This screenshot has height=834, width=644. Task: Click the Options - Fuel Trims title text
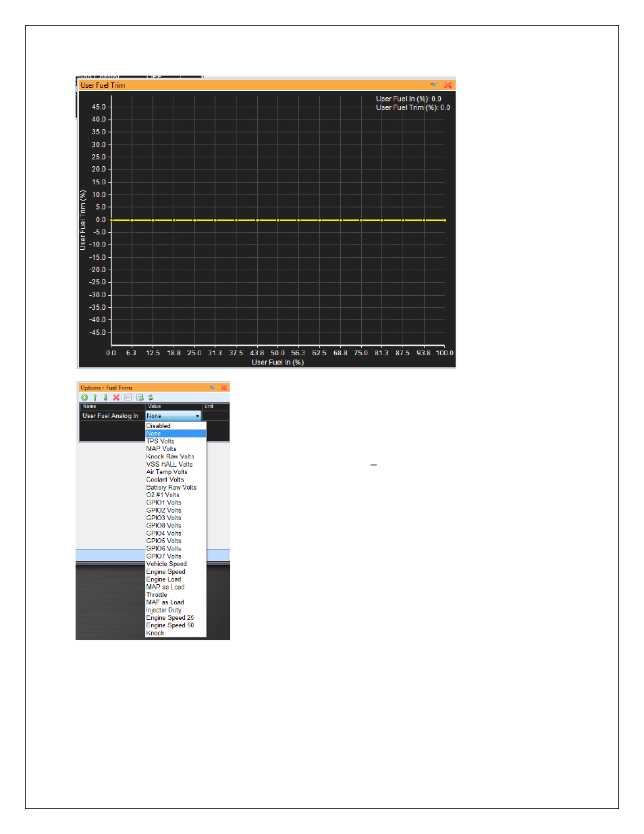107,388
